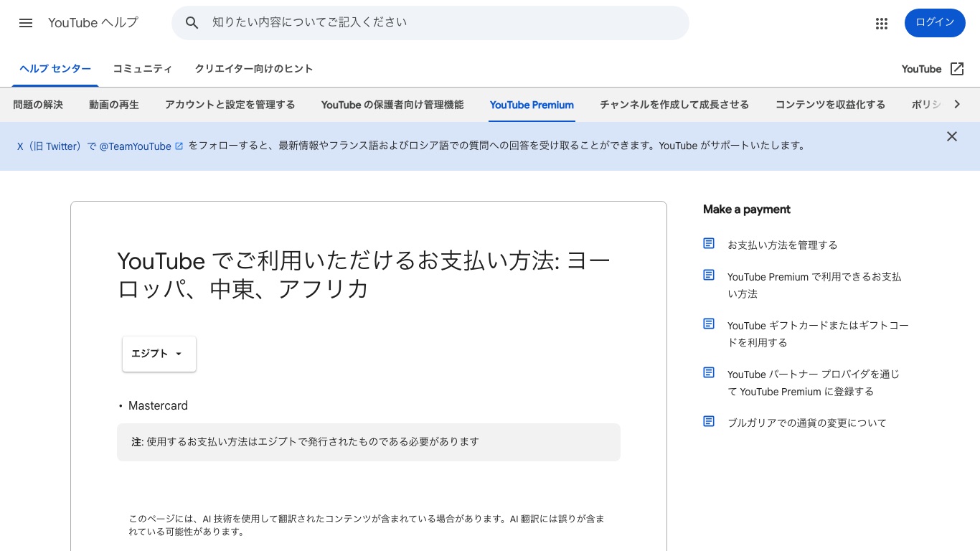Screen dimensions: 980x551
Task: Dismiss the TeamYouTube banner
Action: point(952,136)
